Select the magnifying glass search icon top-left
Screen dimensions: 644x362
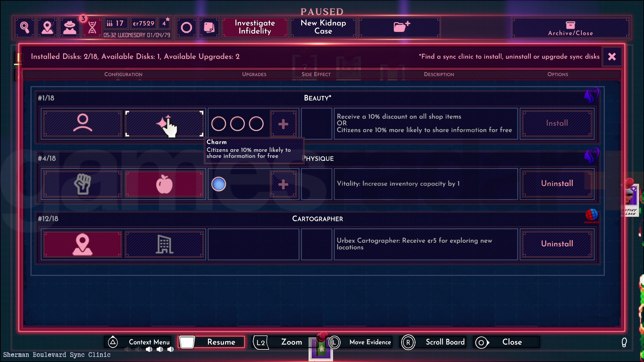(x=25, y=27)
